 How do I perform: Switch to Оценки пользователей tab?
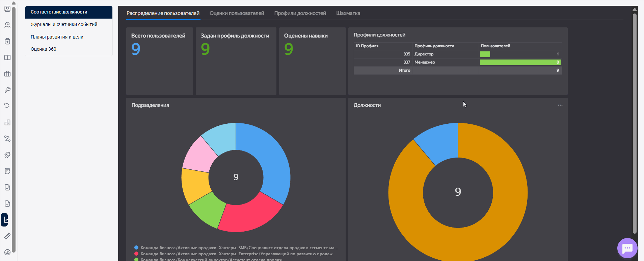point(237,13)
